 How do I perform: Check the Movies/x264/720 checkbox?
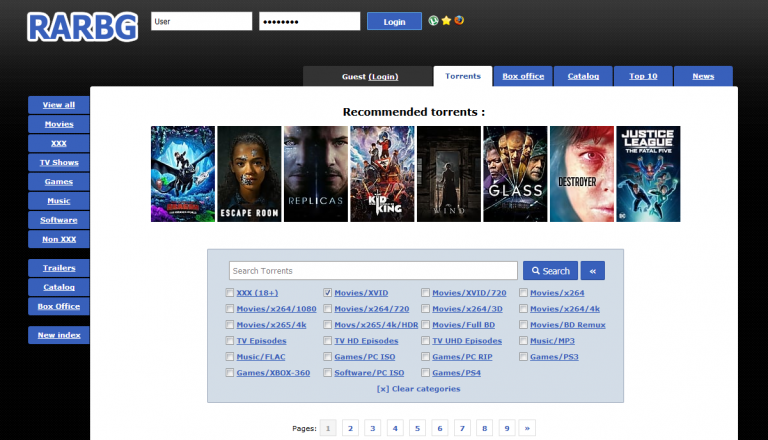coord(327,309)
